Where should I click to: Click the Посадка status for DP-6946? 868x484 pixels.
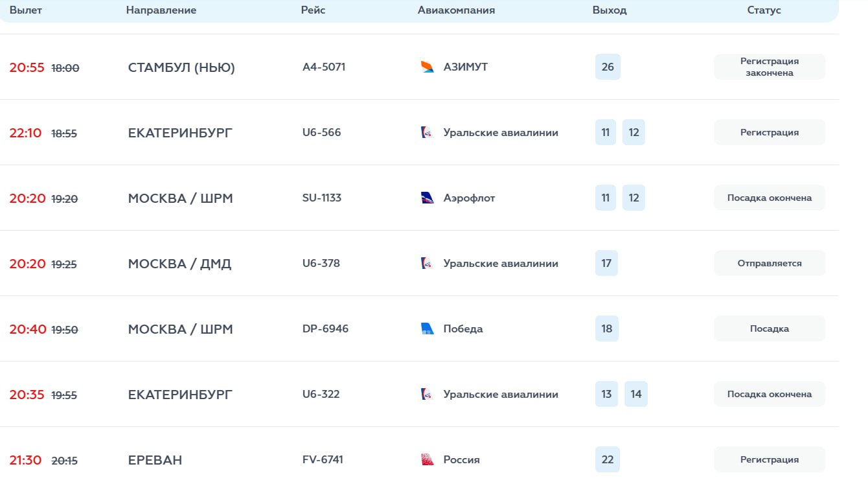(770, 328)
